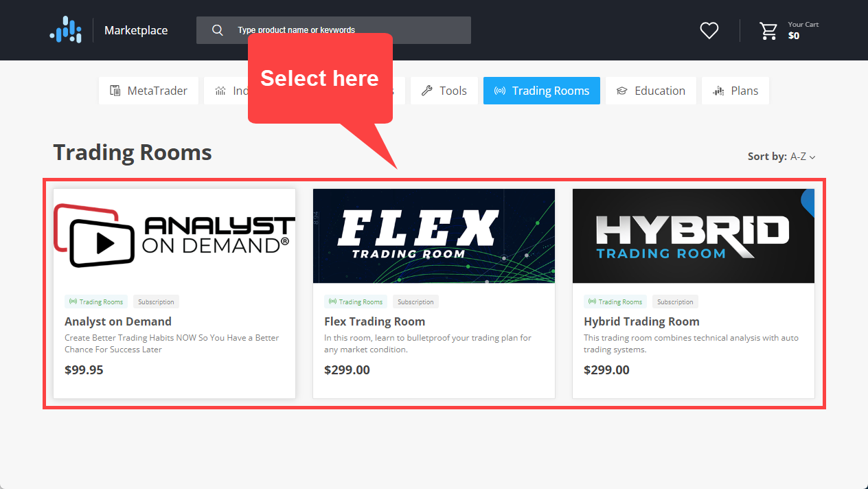Click the $299.00 price on Hybrid card
The image size is (868, 489).
(606, 369)
